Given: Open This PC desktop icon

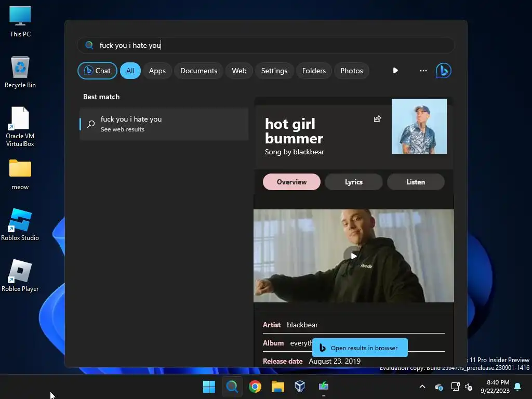Looking at the screenshot, I should (x=20, y=21).
